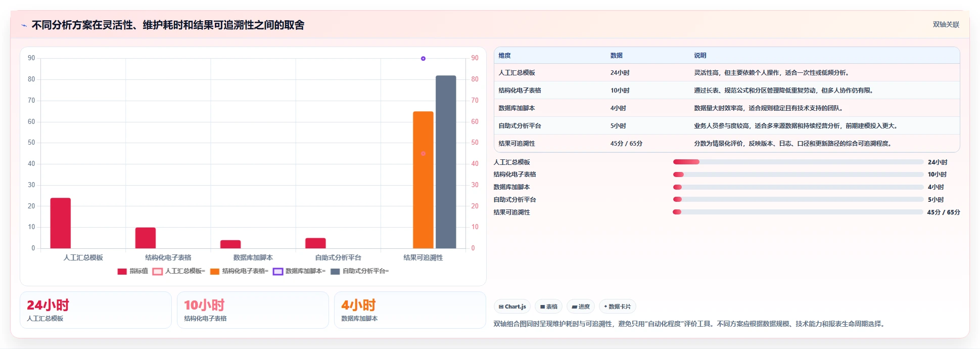Click the red 自助式分析平台 bar at 5
Screen dimensions: 980x349
(315, 243)
